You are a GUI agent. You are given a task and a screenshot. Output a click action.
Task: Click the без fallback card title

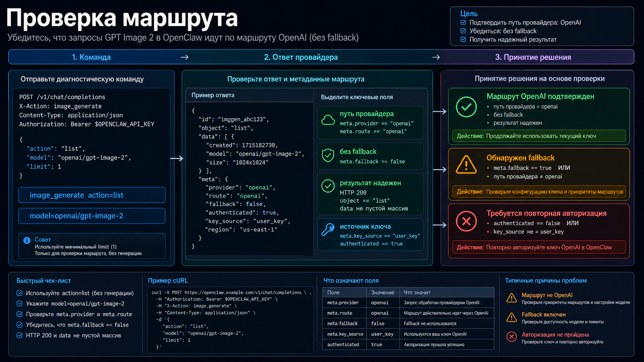358,152
